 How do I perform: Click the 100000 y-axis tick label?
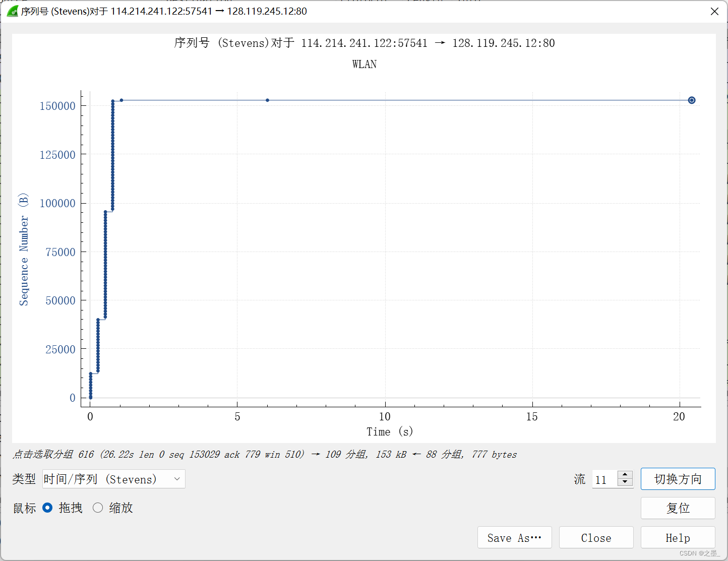click(x=57, y=203)
